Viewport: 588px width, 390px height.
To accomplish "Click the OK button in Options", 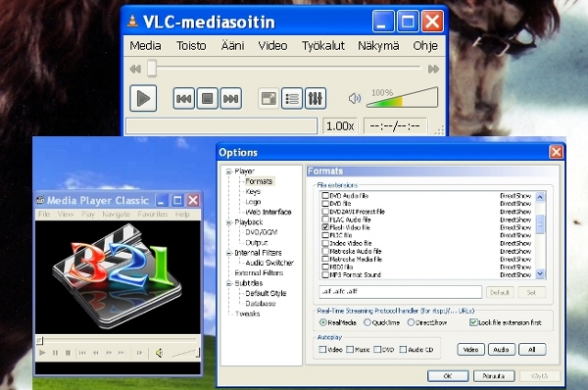I will pos(448,375).
